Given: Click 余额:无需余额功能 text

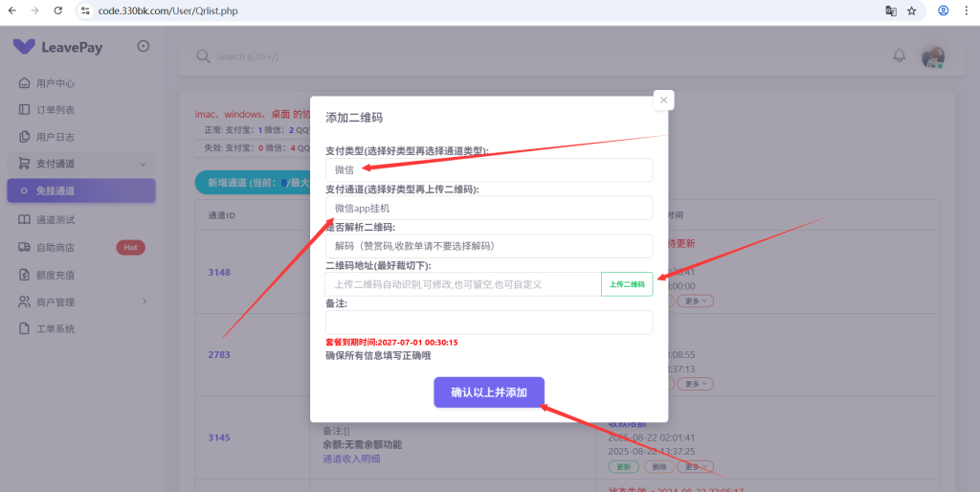Looking at the screenshot, I should click(363, 444).
